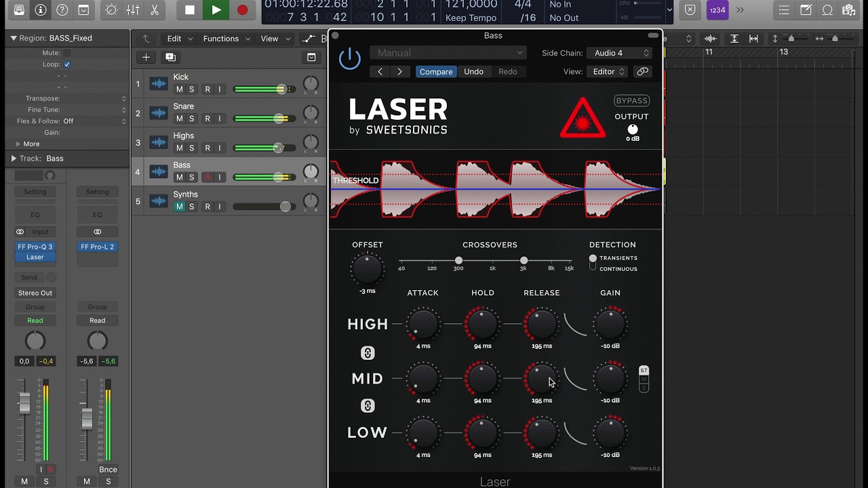Open the Transpose stepper dropdown

(x=123, y=98)
